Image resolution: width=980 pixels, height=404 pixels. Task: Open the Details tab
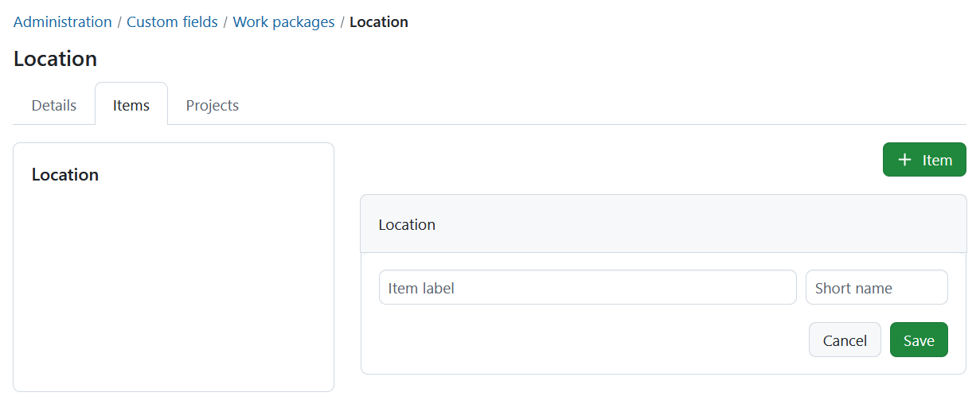54,105
